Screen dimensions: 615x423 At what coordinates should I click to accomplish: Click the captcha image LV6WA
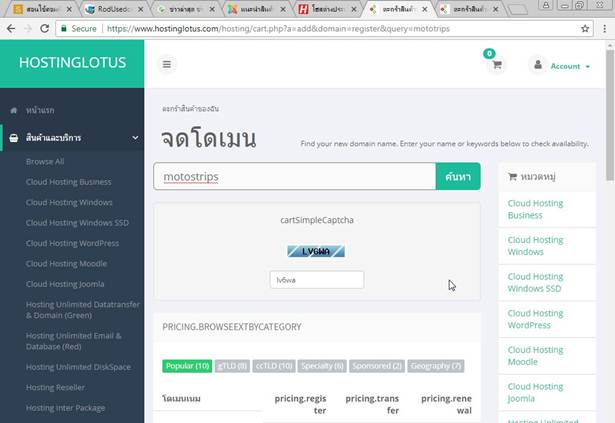coord(316,251)
